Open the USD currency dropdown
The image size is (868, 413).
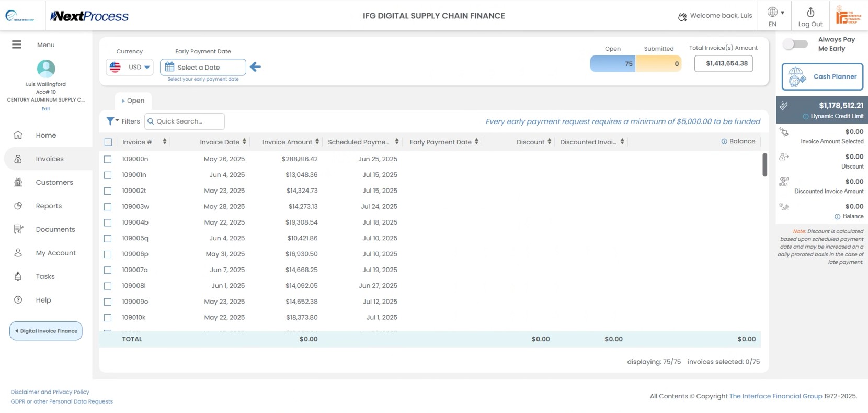[130, 67]
